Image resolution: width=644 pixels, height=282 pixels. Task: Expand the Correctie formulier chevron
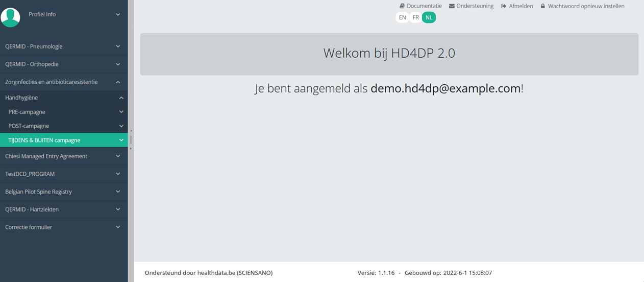tap(118, 227)
